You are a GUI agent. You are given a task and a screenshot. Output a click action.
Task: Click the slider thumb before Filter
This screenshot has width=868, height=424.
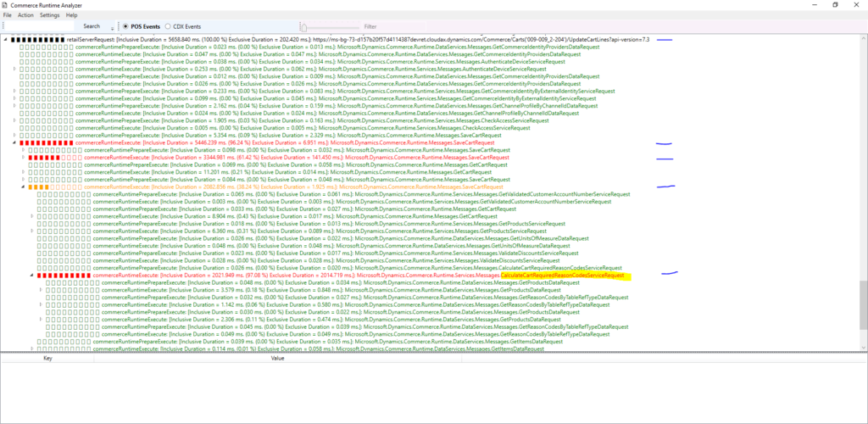(303, 26)
